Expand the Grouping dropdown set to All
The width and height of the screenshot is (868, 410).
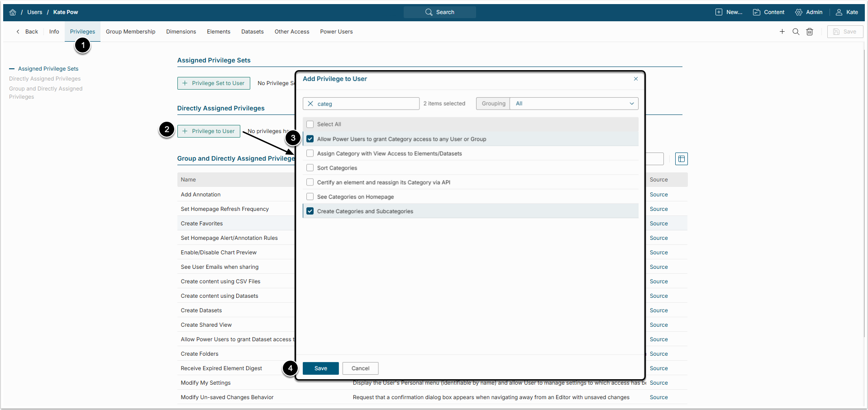point(574,104)
